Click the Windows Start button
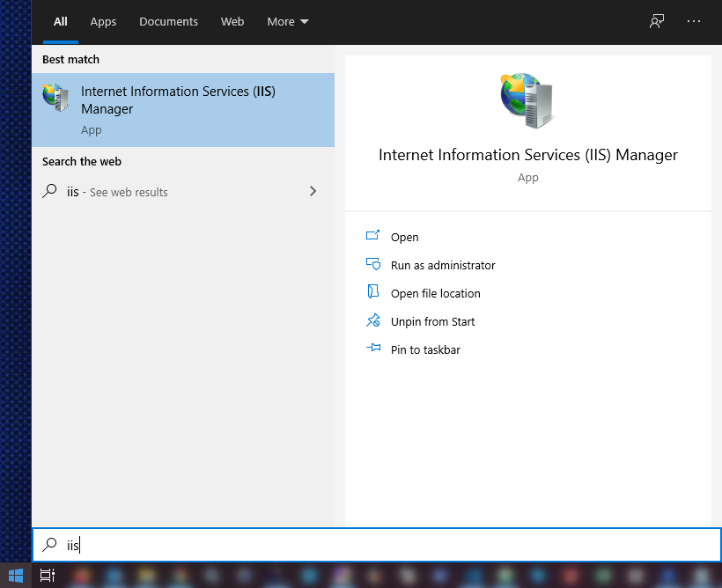 (x=15, y=575)
